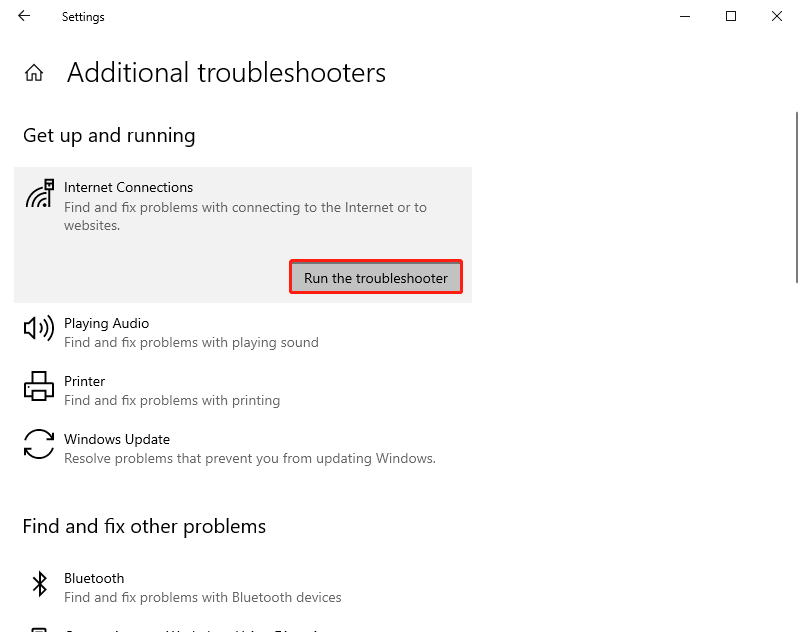
Task: Click the Internet Connections troubleshooter icon
Action: (39, 192)
